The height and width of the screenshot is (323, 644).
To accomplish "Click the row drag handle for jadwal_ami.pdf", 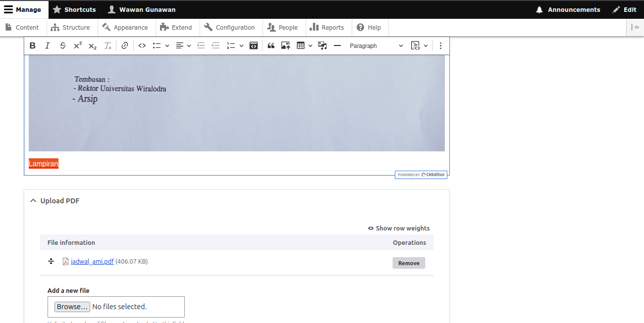I will 51,261.
